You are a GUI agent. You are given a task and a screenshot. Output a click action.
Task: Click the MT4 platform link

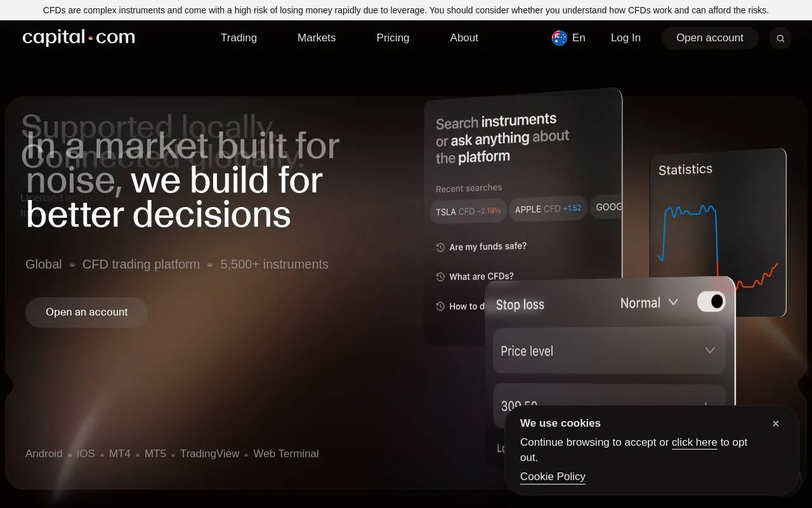point(120,453)
